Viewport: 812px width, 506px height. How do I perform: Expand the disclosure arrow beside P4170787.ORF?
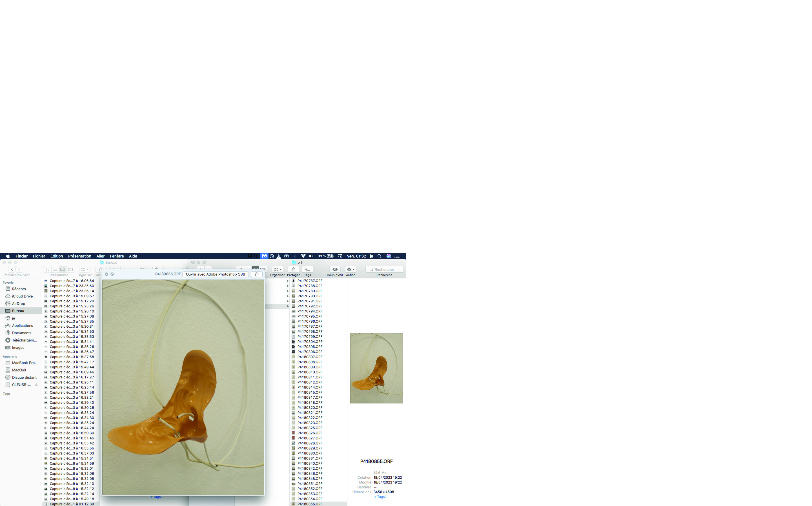pyautogui.click(x=288, y=281)
